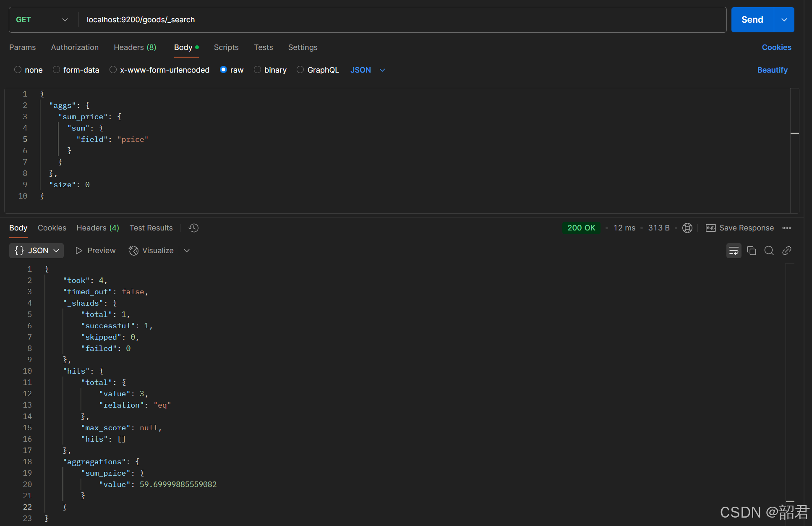Open the response Headers (4) tab
Viewport: 812px width, 526px height.
click(97, 228)
